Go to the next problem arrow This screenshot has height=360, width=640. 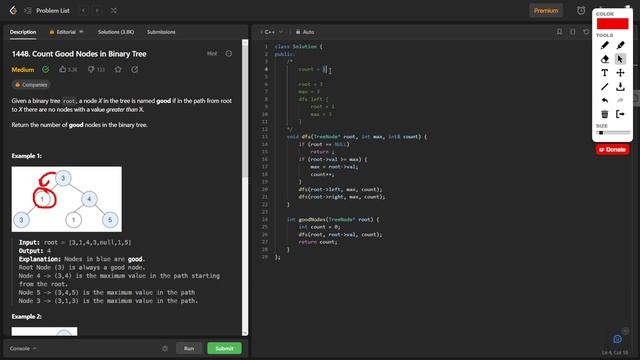(97, 11)
